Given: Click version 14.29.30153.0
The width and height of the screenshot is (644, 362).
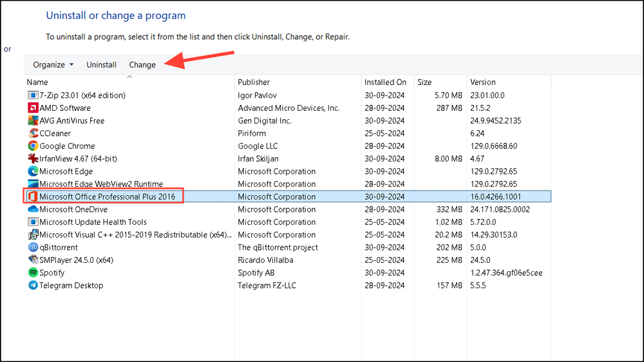Looking at the screenshot, I should (x=494, y=235).
